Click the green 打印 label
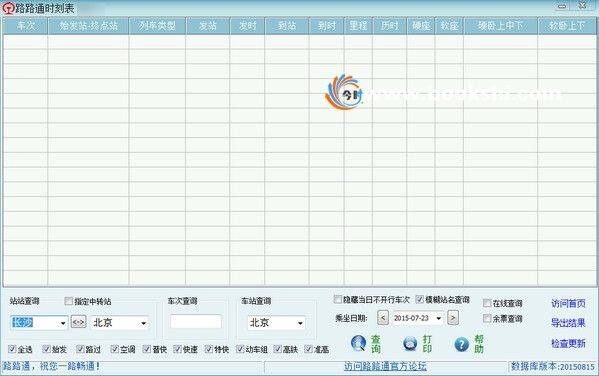The width and height of the screenshot is (599, 376). [427, 344]
